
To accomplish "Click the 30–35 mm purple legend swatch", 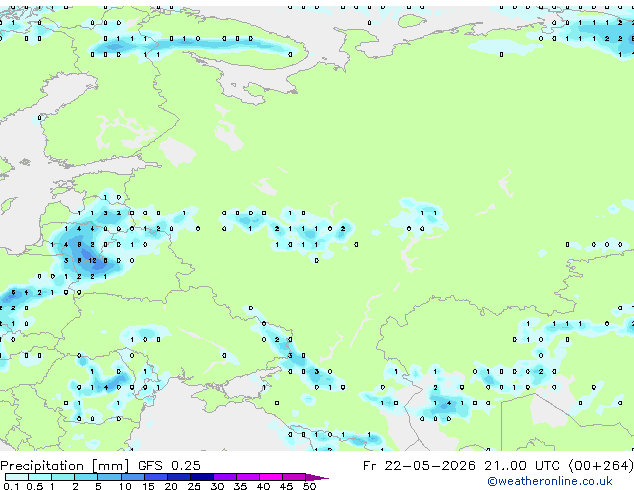I will [x=224, y=477].
